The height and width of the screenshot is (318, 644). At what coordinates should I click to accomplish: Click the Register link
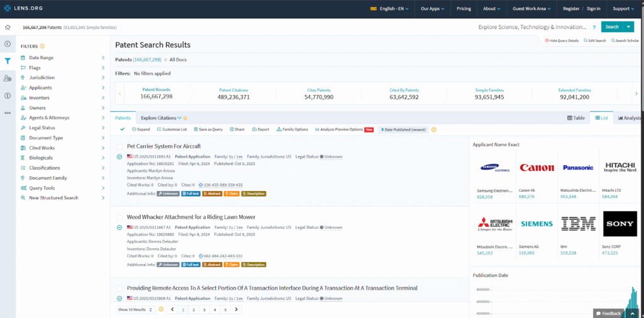point(571,9)
